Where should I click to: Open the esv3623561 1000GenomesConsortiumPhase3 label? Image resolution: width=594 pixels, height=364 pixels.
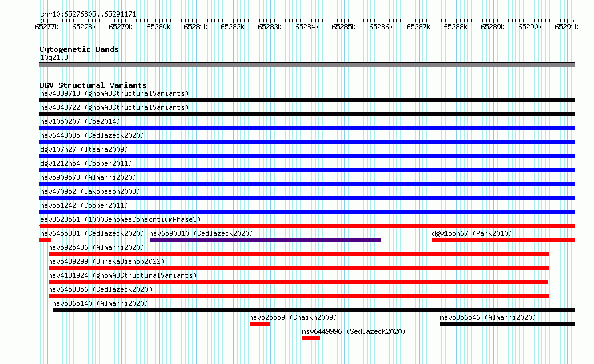120,219
